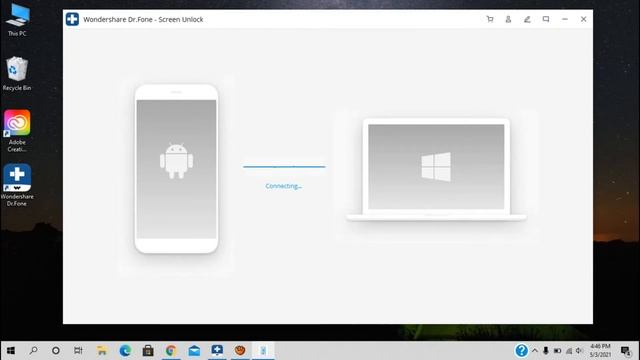Close the Dr.Fone Screen Unlock window

point(583,19)
